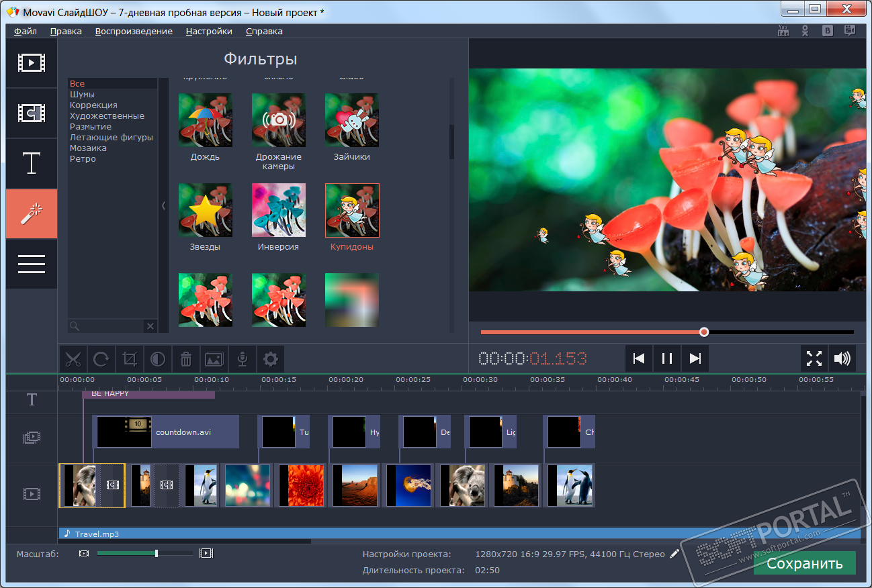Select the Летающие фигуры category
The width and height of the screenshot is (872, 588).
pyautogui.click(x=113, y=138)
